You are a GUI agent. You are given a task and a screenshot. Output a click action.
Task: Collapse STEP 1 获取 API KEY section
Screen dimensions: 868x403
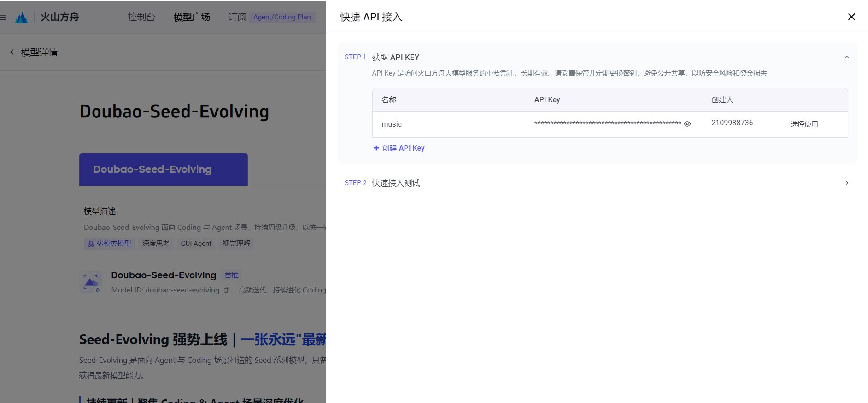pos(847,57)
